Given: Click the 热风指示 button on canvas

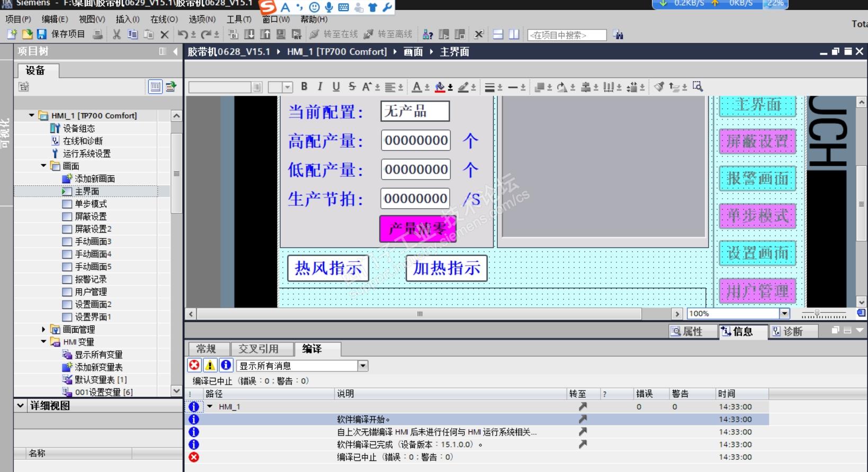Looking at the screenshot, I should 328,268.
